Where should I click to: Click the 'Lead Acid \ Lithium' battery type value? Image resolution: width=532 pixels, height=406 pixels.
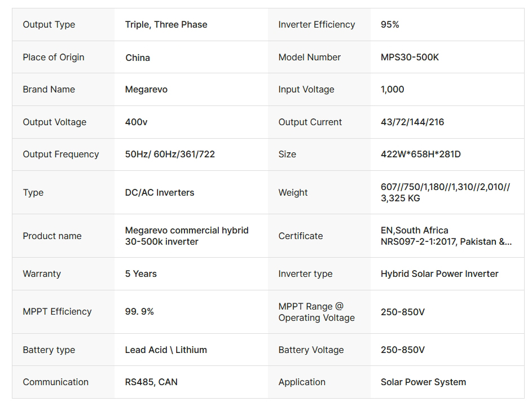coord(166,350)
